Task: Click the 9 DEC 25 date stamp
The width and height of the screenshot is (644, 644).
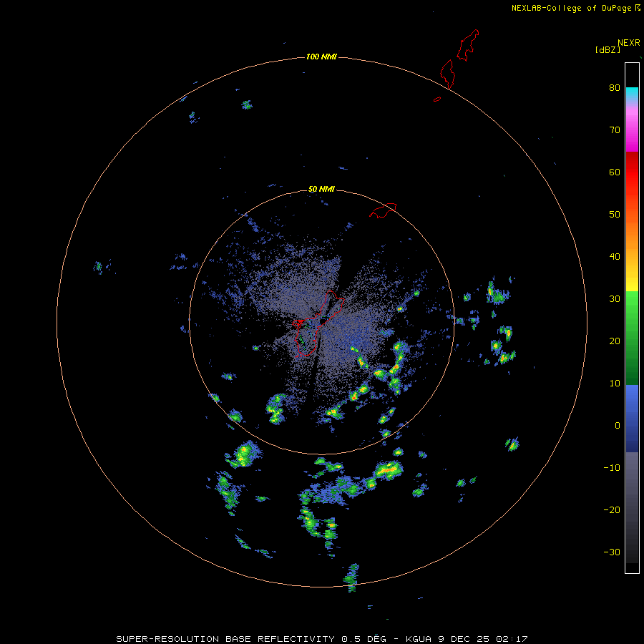Action: 464,639
